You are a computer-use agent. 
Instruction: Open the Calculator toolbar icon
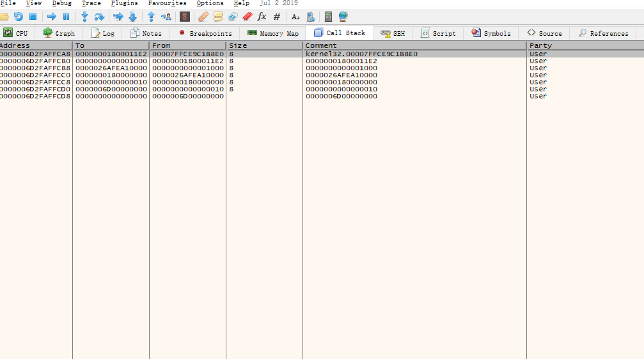328,17
